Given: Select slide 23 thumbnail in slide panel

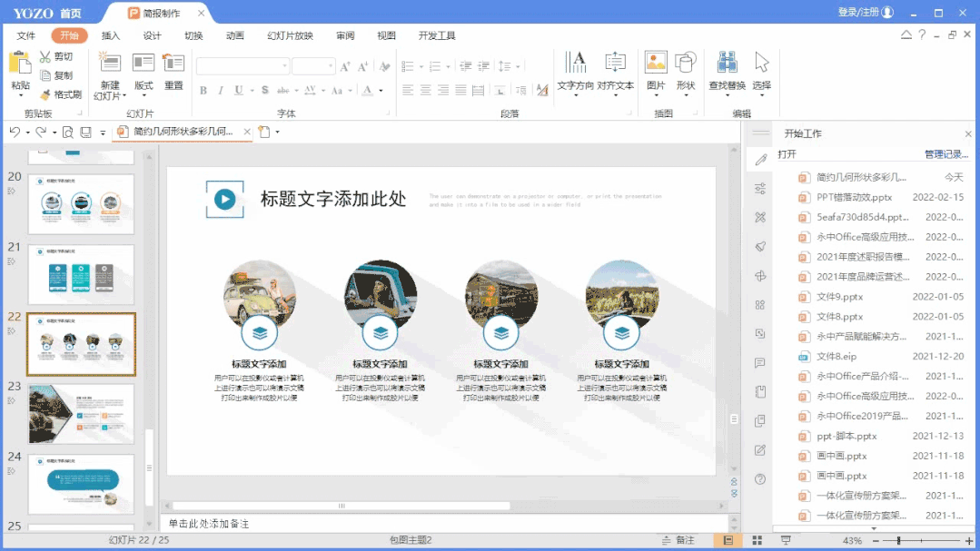Looking at the screenshot, I should coord(81,414).
